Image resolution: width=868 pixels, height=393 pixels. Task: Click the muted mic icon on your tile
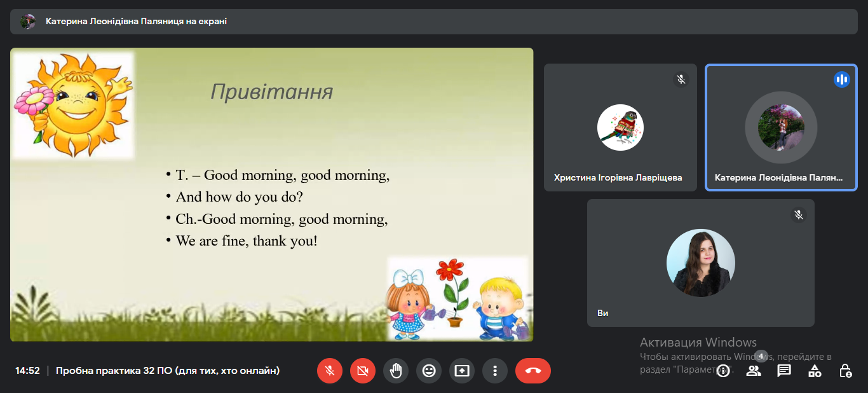coord(799,215)
